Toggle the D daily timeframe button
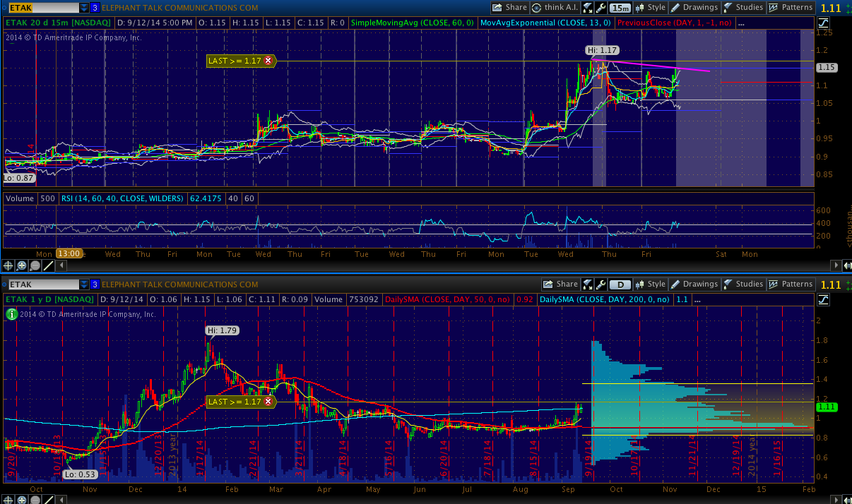The image size is (852, 504). [x=620, y=284]
